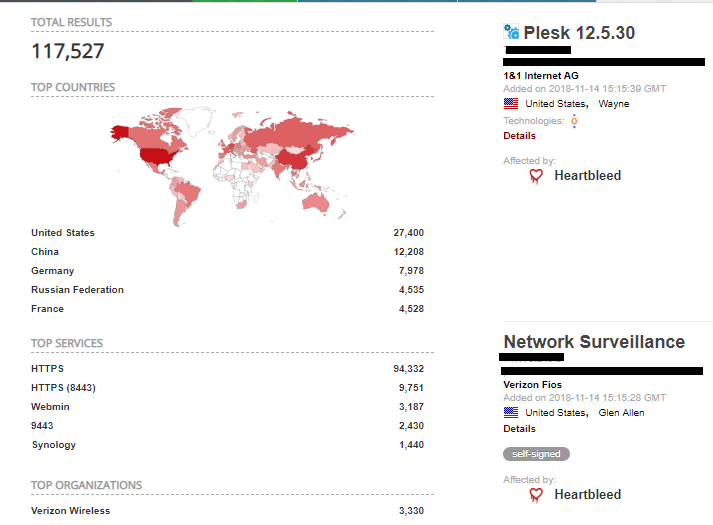
Task: Click the Glen Allen city link
Action: [621, 412]
